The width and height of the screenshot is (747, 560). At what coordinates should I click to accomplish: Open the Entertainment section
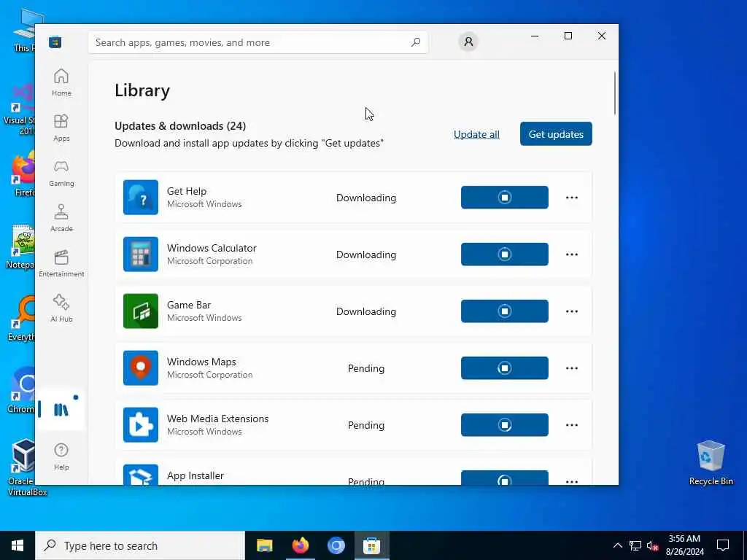pos(61,263)
